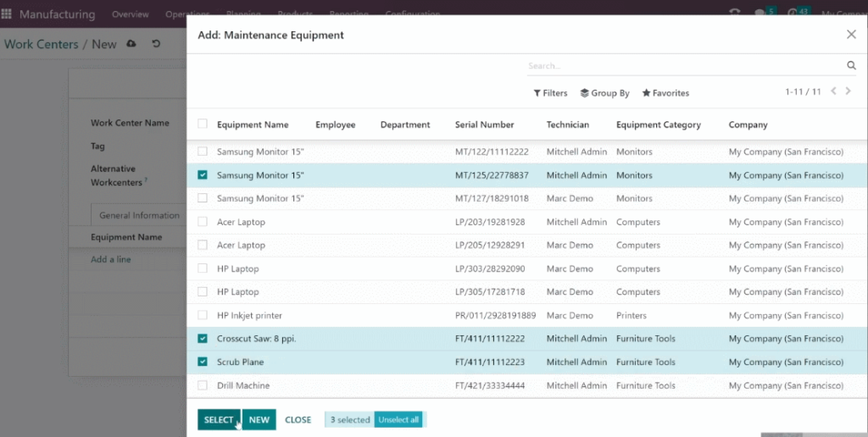This screenshot has width=868, height=437.
Task: Check the Drill Machine row
Action: (x=203, y=385)
